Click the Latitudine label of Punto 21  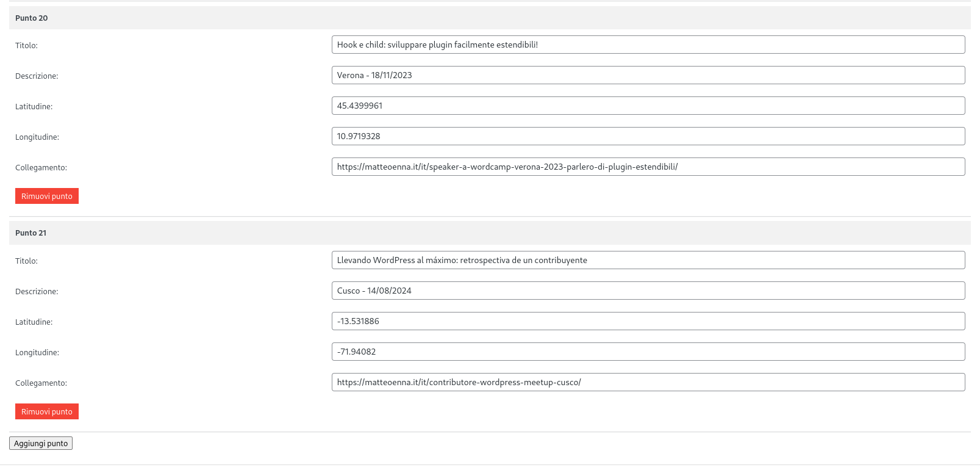[34, 322]
